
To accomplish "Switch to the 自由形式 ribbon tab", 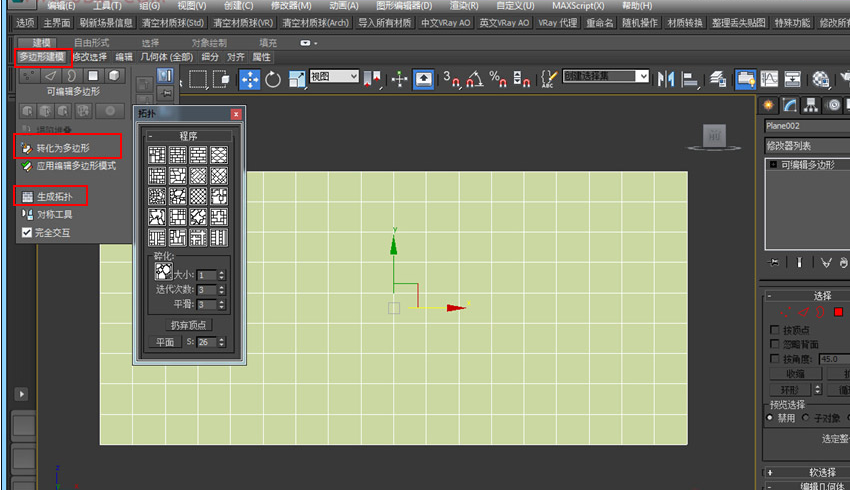I will 92,42.
